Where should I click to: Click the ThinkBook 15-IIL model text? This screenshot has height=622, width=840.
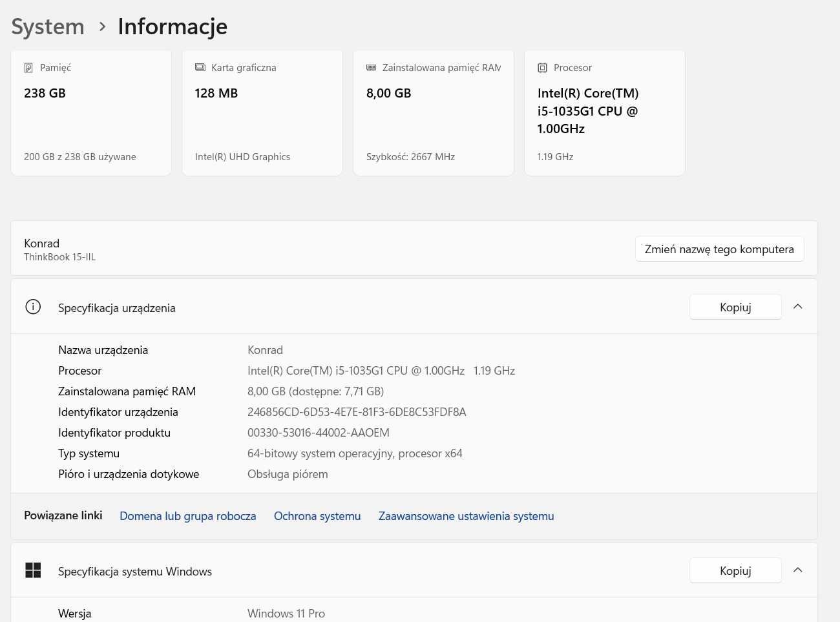point(59,257)
